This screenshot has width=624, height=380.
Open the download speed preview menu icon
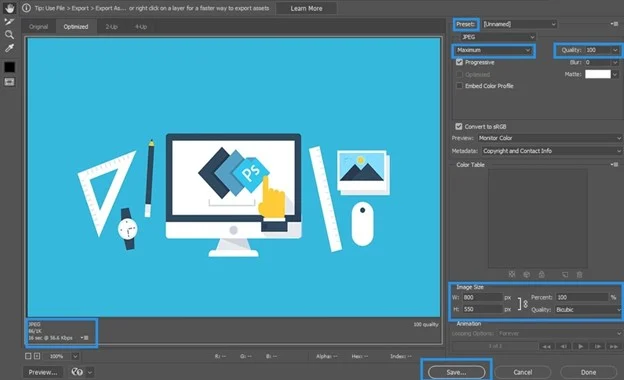pyautogui.click(x=85, y=338)
